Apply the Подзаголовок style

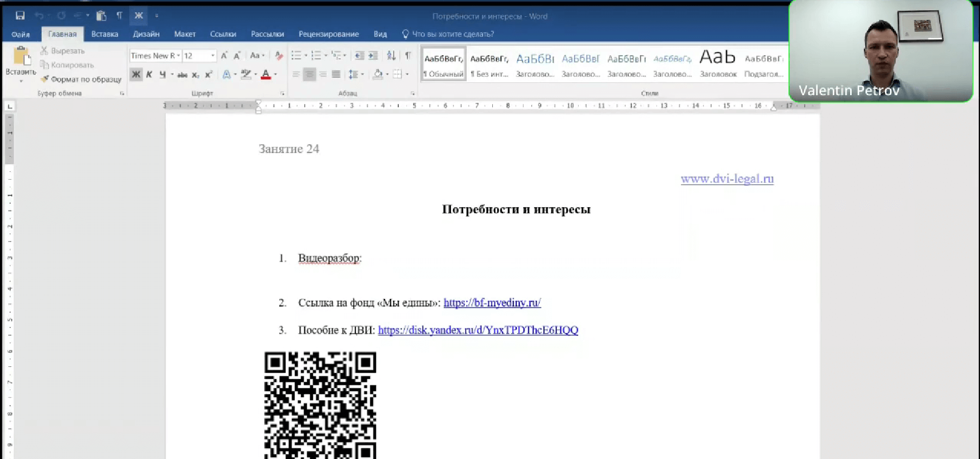pos(764,64)
